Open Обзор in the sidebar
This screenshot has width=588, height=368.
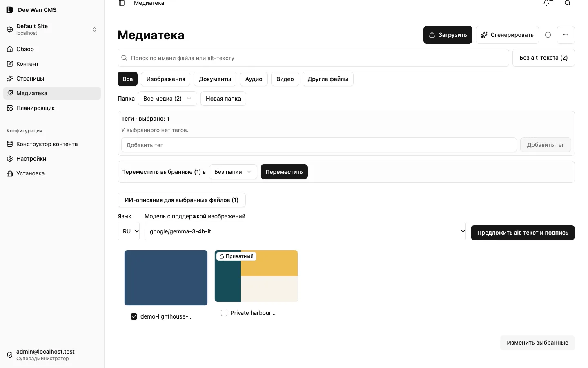pyautogui.click(x=52, y=49)
